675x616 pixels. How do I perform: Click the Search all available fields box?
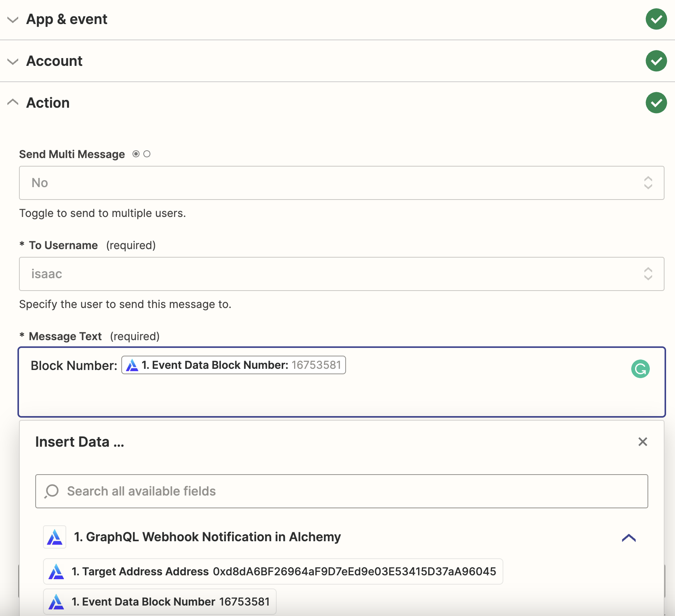click(x=341, y=491)
